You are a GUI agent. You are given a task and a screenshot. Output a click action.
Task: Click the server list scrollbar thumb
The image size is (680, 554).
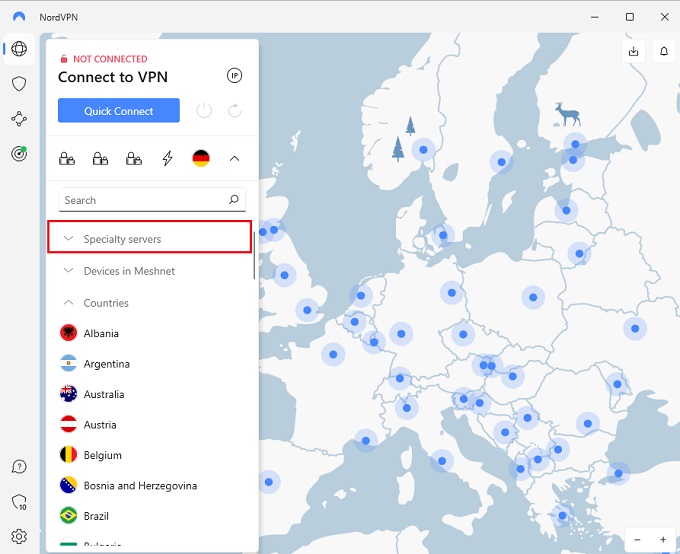click(x=254, y=253)
